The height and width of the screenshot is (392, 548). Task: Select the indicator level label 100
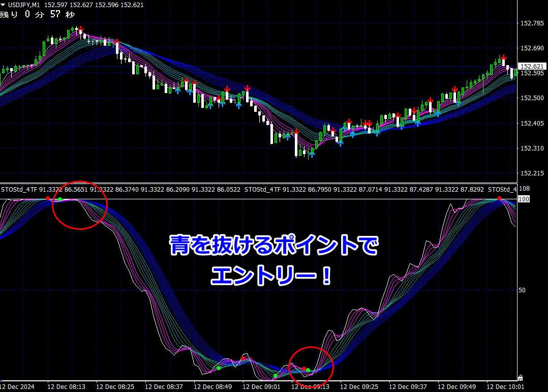tap(524, 199)
